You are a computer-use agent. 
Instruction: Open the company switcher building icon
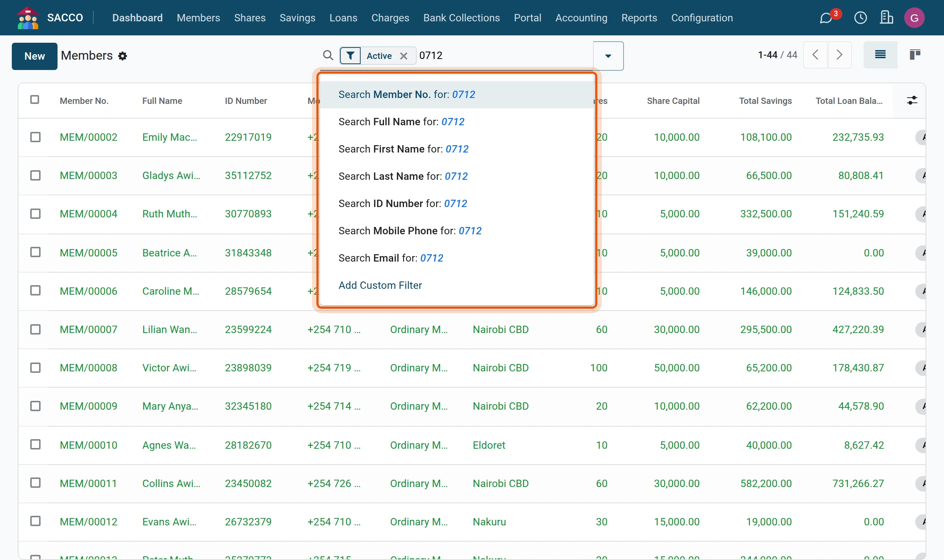886,18
